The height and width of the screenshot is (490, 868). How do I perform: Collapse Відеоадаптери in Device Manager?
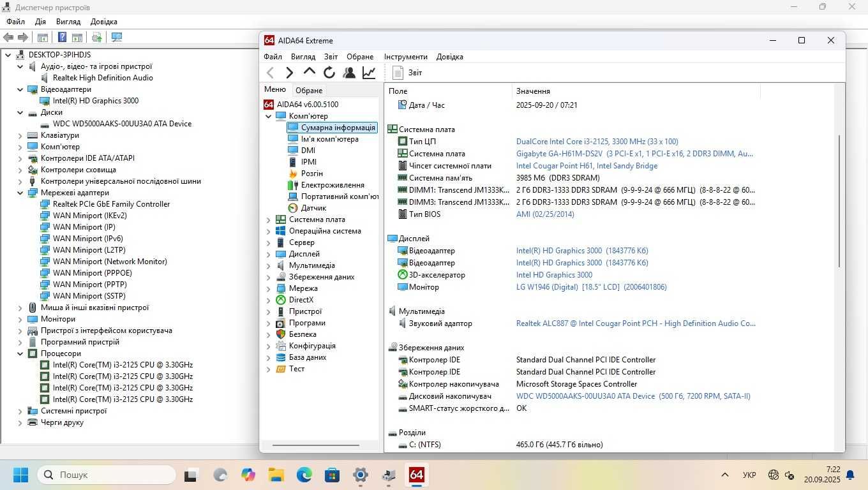(x=20, y=89)
